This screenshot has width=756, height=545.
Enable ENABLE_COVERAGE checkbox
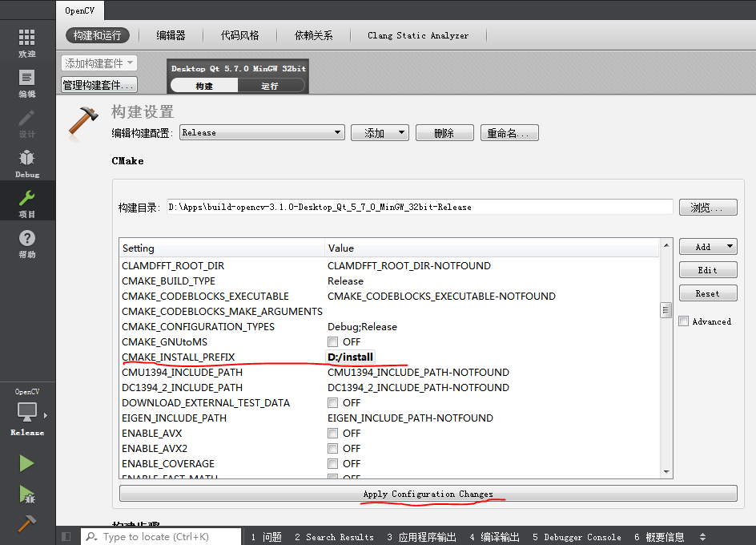pos(332,463)
